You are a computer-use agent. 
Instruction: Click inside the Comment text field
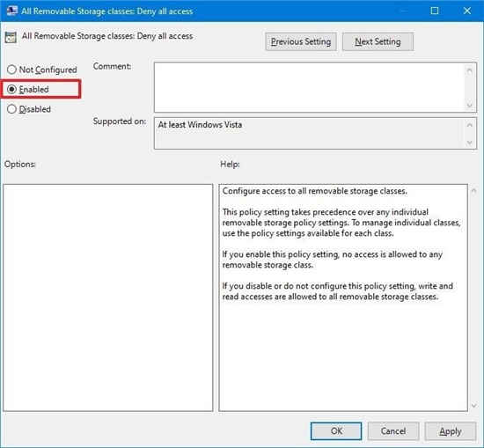coord(309,87)
